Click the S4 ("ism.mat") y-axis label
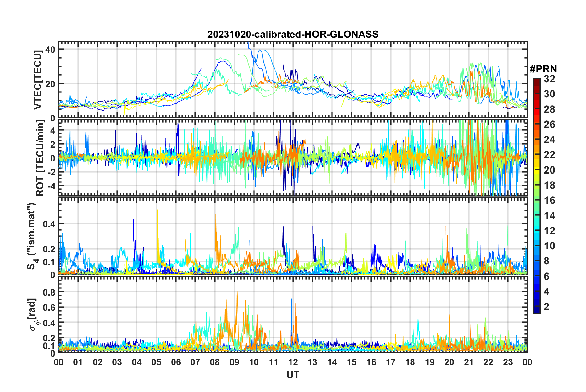This screenshot has width=586, height=392. tap(33, 236)
